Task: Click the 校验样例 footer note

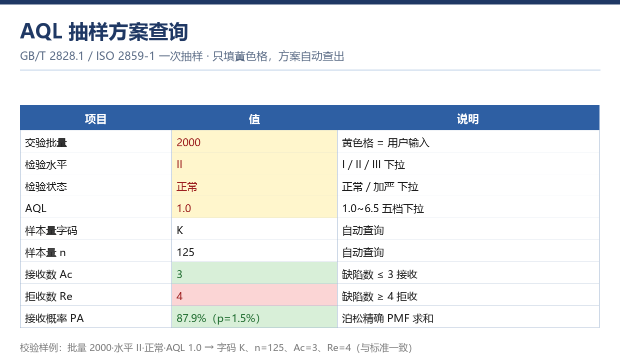Action: point(216,348)
